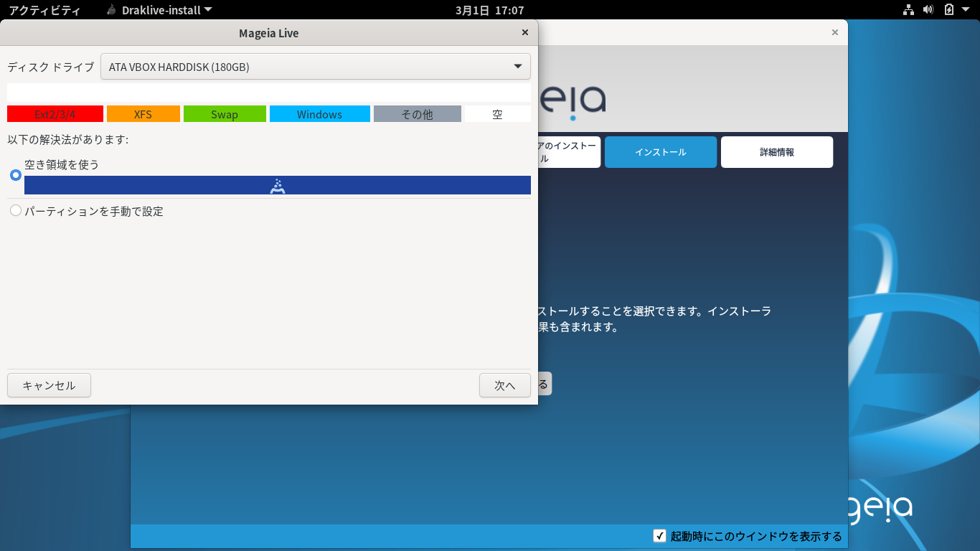Close the welcome window behind the dialog
Viewport: 980px width, 551px height.
(835, 32)
